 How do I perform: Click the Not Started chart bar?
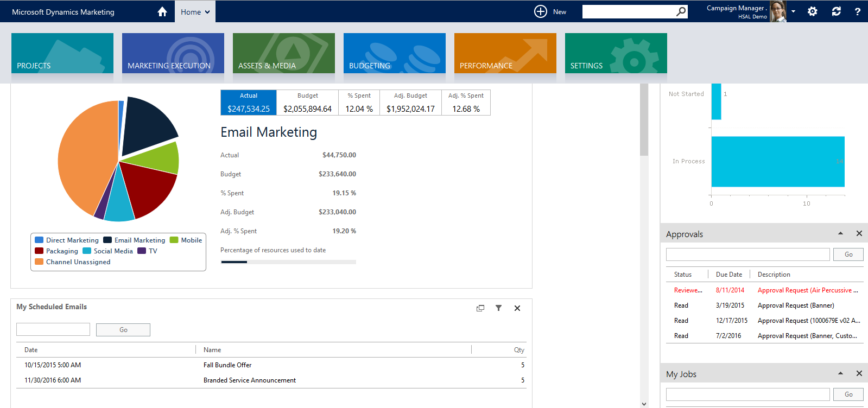coord(716,101)
